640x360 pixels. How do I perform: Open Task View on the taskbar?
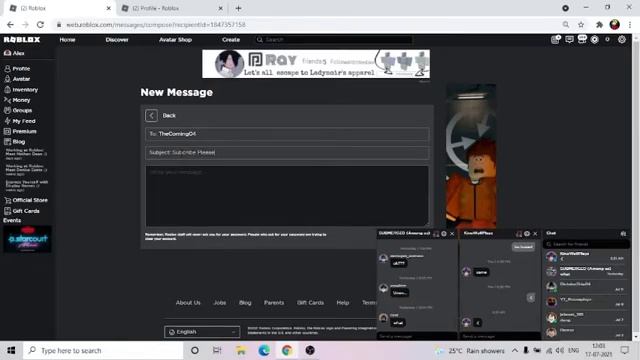(217, 351)
